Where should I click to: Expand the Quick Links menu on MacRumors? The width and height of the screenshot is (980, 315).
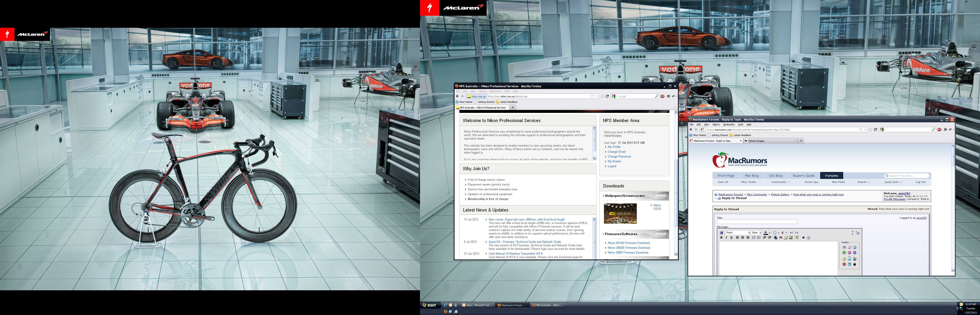(893, 182)
